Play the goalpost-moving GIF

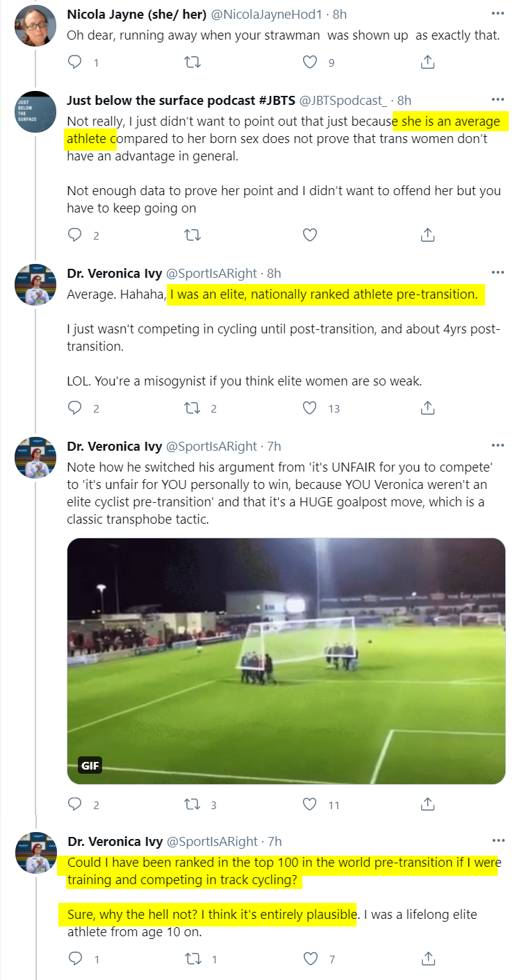(x=286, y=661)
